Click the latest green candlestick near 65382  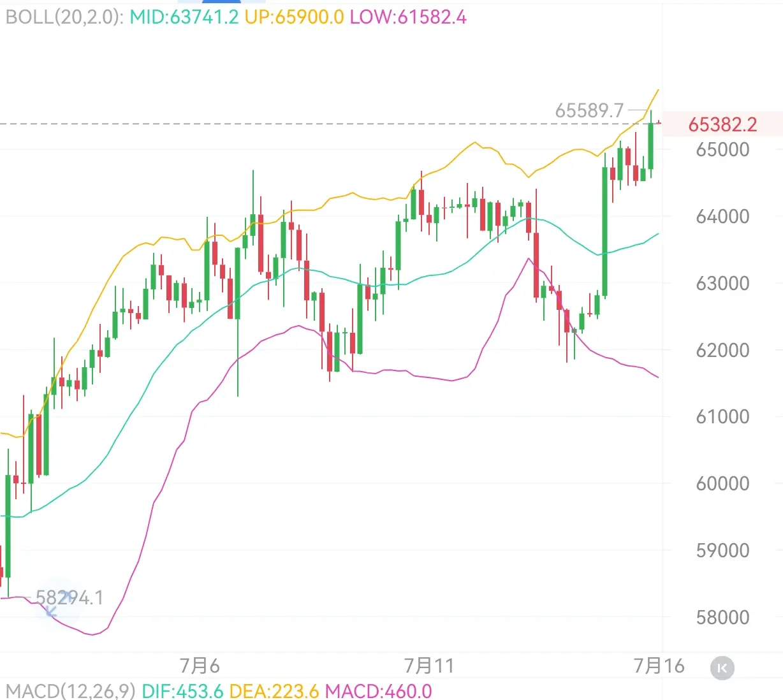point(651,145)
